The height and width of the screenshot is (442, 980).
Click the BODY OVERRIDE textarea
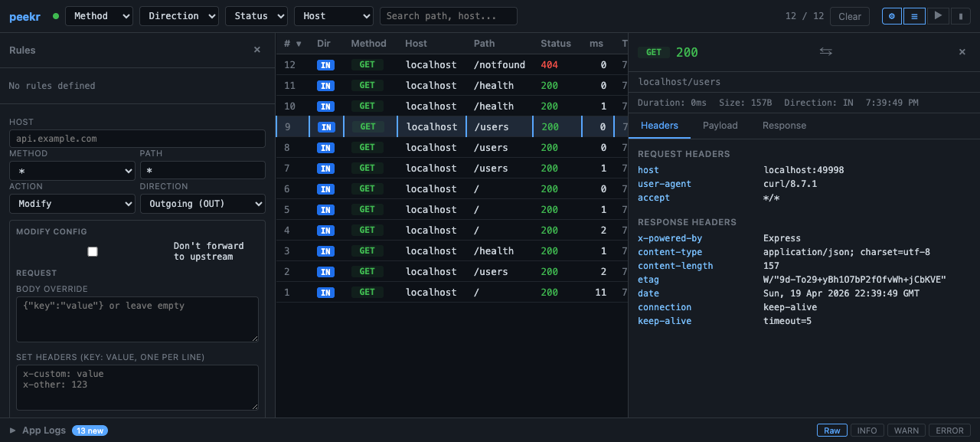137,319
